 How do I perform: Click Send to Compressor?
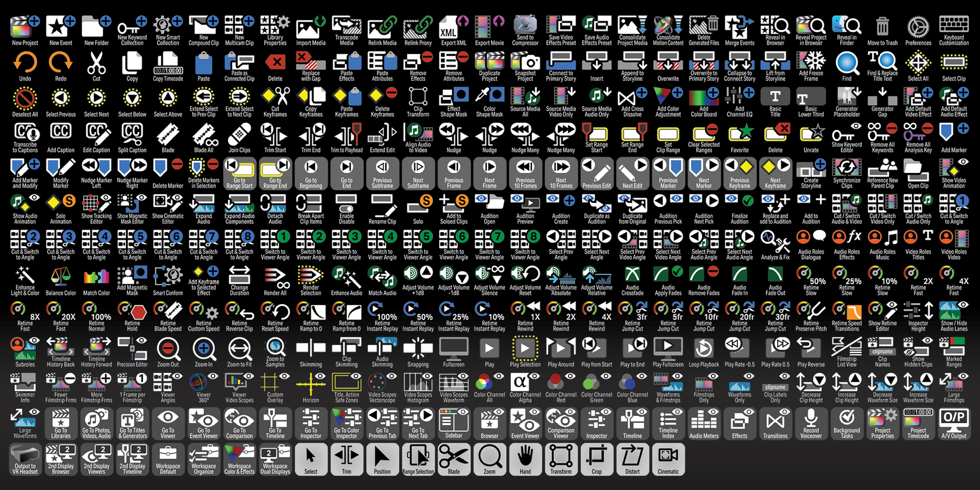[x=525, y=31]
